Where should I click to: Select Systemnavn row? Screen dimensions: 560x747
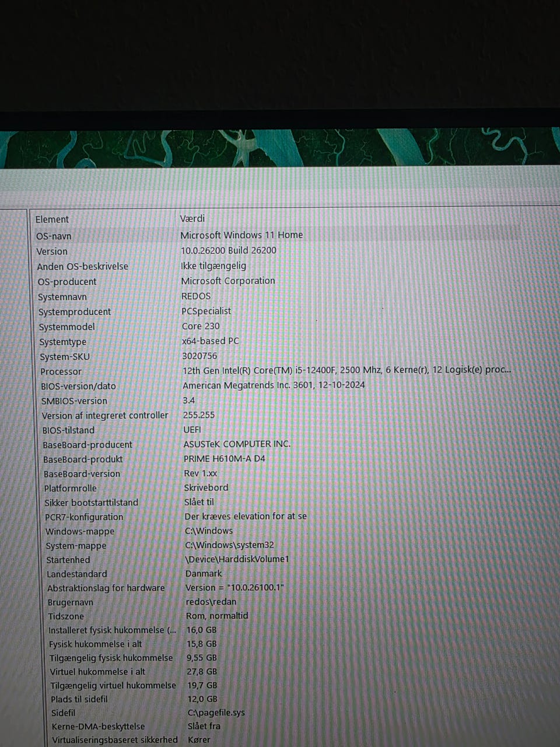[62, 296]
